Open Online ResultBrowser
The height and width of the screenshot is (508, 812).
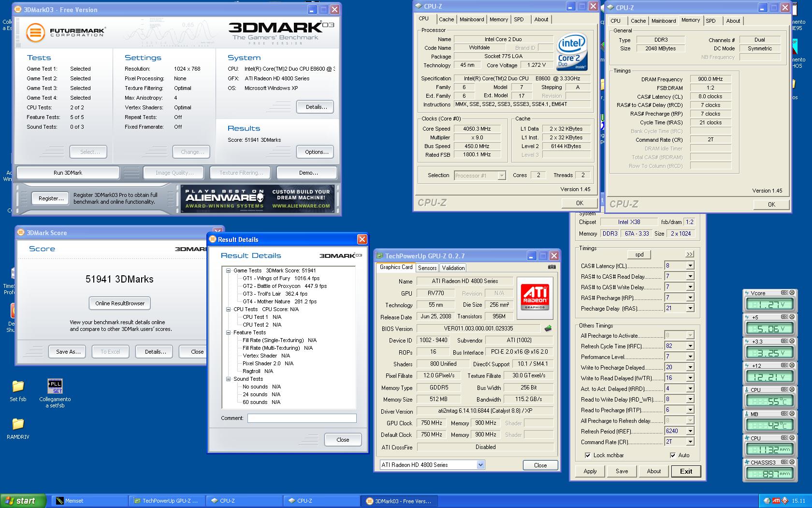(x=120, y=303)
